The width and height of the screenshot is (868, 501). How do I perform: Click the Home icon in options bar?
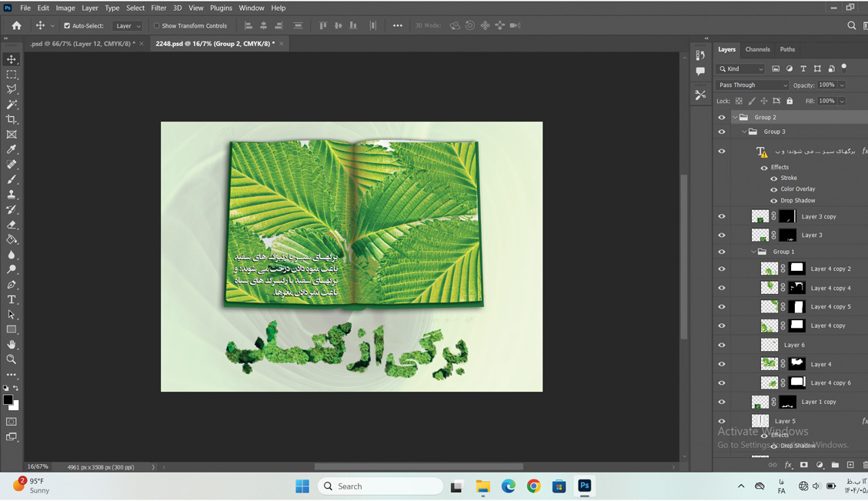click(x=17, y=25)
